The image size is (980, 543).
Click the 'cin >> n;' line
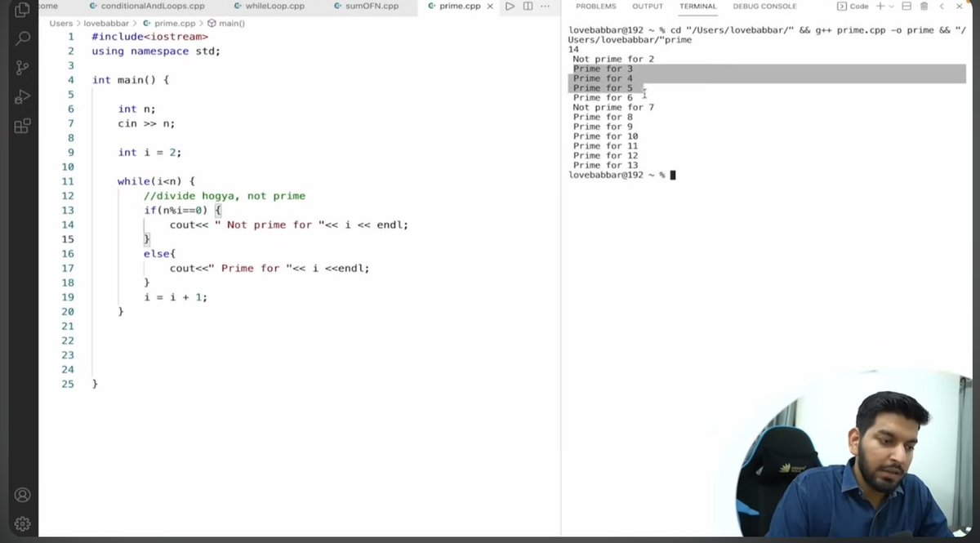point(146,123)
